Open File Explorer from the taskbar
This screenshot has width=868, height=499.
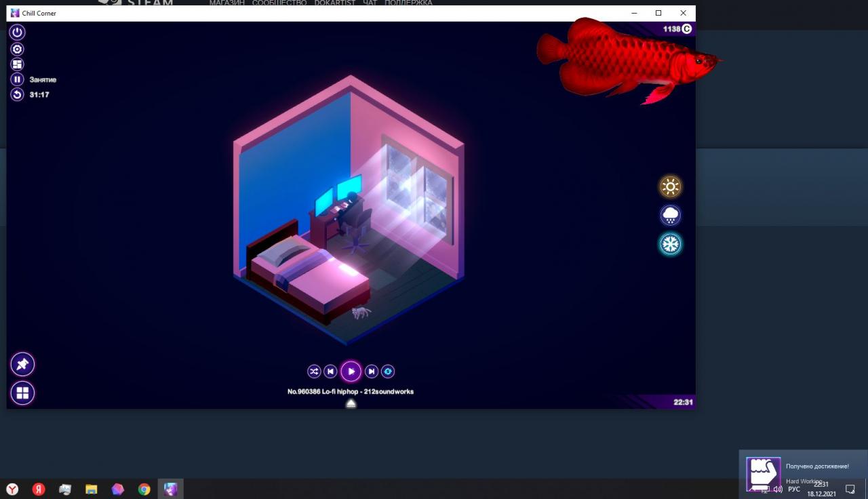point(92,489)
